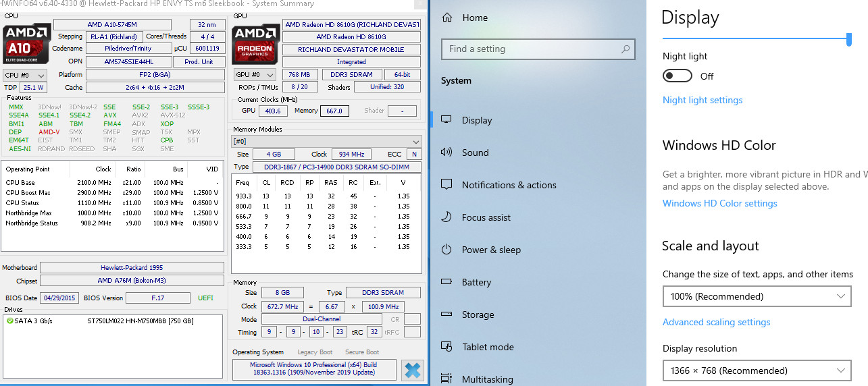Click the AM5745SIE44HL OPN value
The height and width of the screenshot is (386, 868).
pyautogui.click(x=128, y=61)
